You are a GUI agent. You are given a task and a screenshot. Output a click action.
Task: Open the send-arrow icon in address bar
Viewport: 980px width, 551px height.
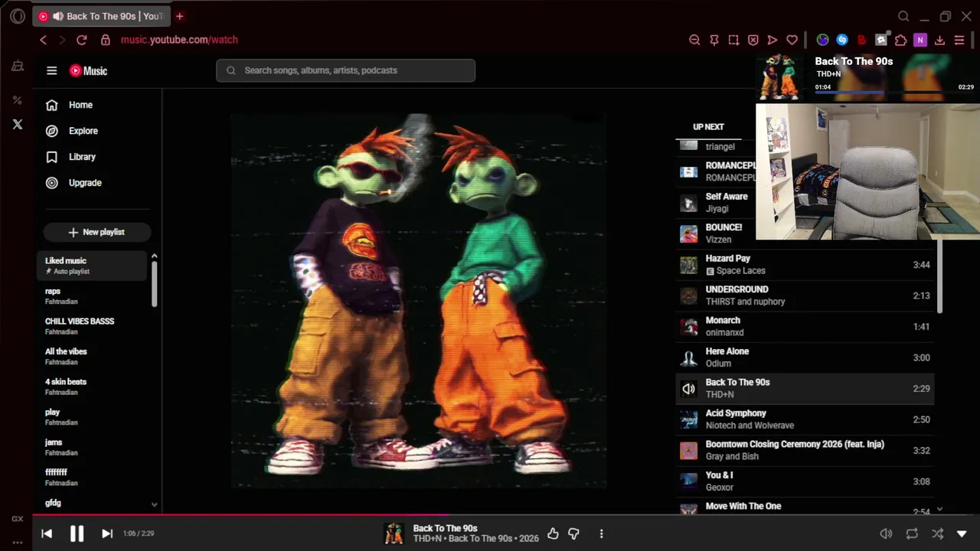coord(773,40)
